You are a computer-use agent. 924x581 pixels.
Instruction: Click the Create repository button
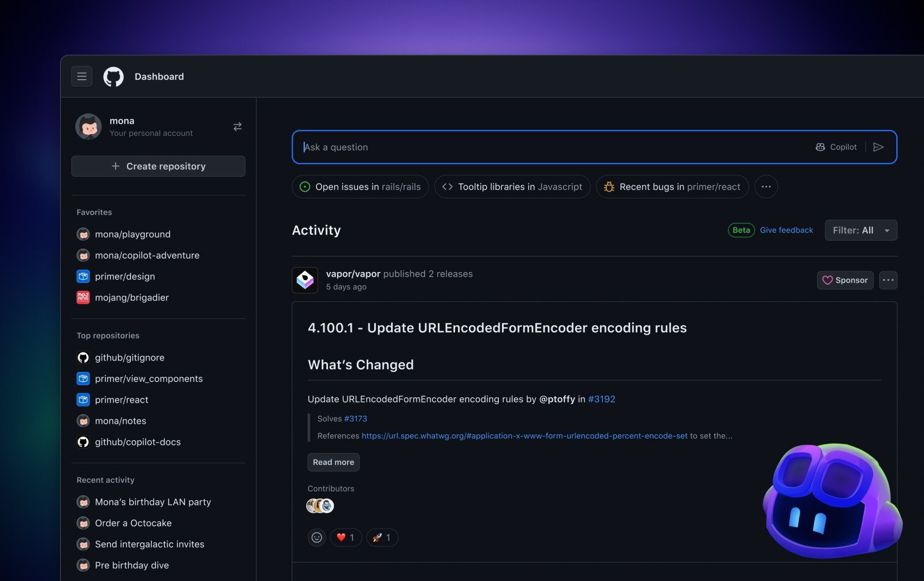pyautogui.click(x=158, y=166)
